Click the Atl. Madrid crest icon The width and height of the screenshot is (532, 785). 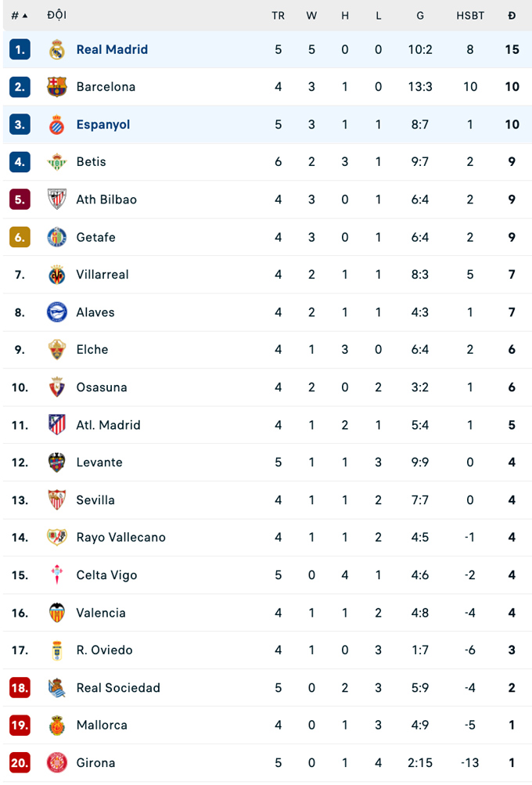(57, 425)
